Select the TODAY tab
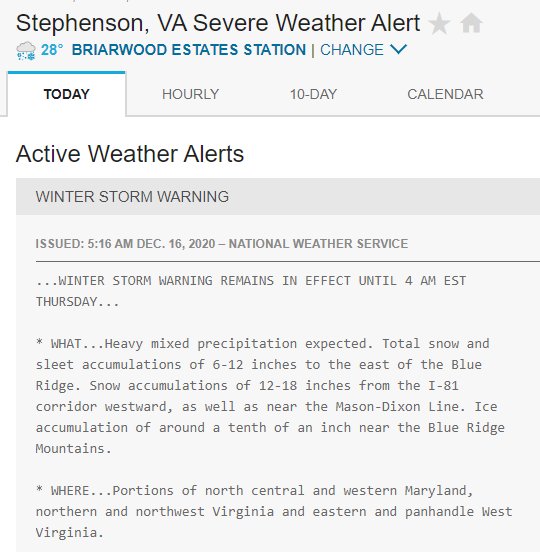Screen dimensions: 540x552 tap(67, 94)
